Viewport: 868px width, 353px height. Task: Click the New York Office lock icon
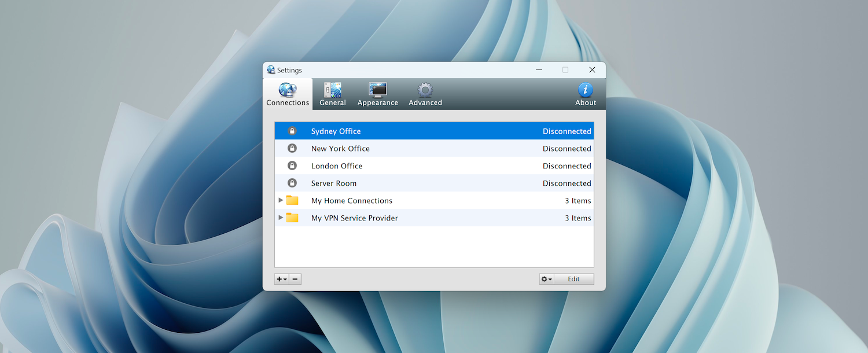point(292,149)
